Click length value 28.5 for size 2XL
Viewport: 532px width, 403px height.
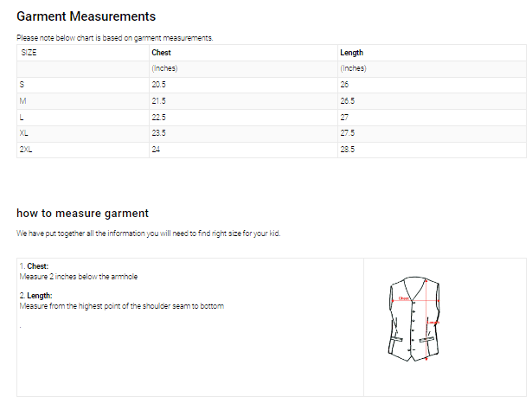pos(349,149)
